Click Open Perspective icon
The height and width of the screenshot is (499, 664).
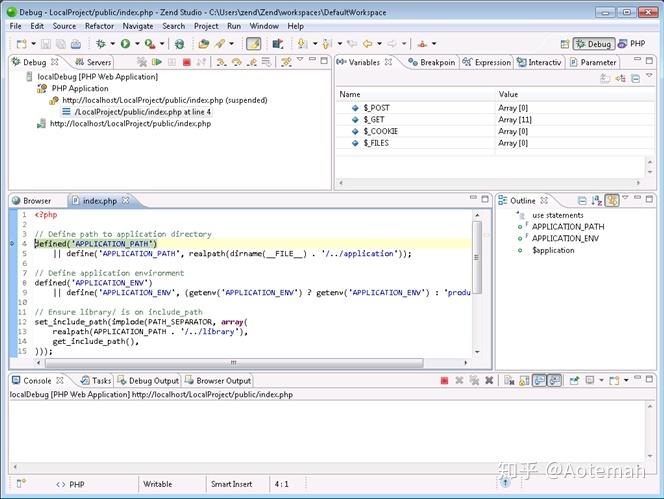click(x=564, y=44)
